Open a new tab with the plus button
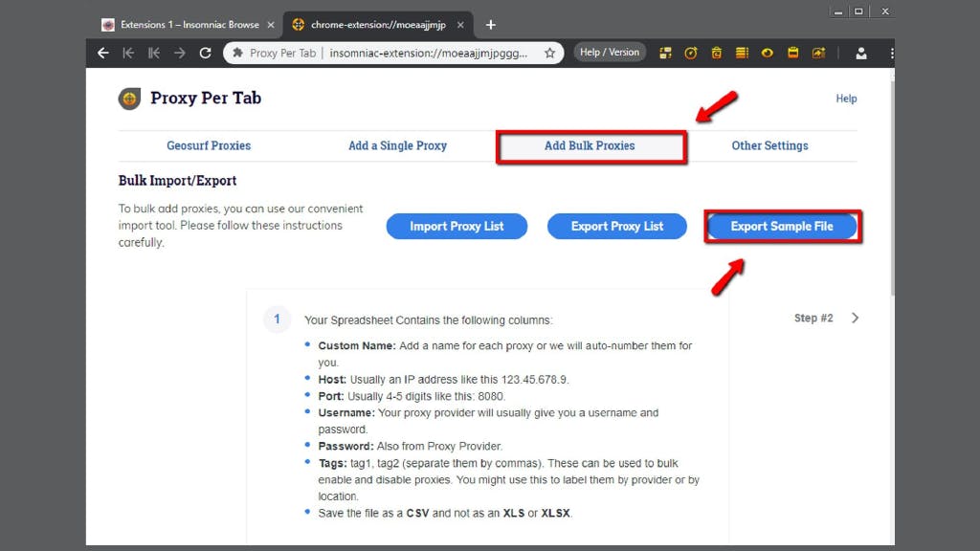The width and height of the screenshot is (980, 551). pyautogui.click(x=491, y=24)
